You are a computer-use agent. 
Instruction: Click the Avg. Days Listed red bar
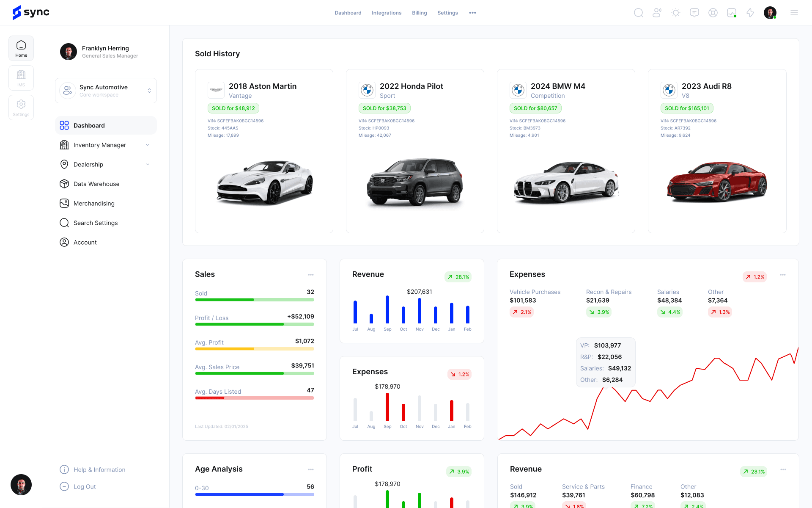pos(255,398)
